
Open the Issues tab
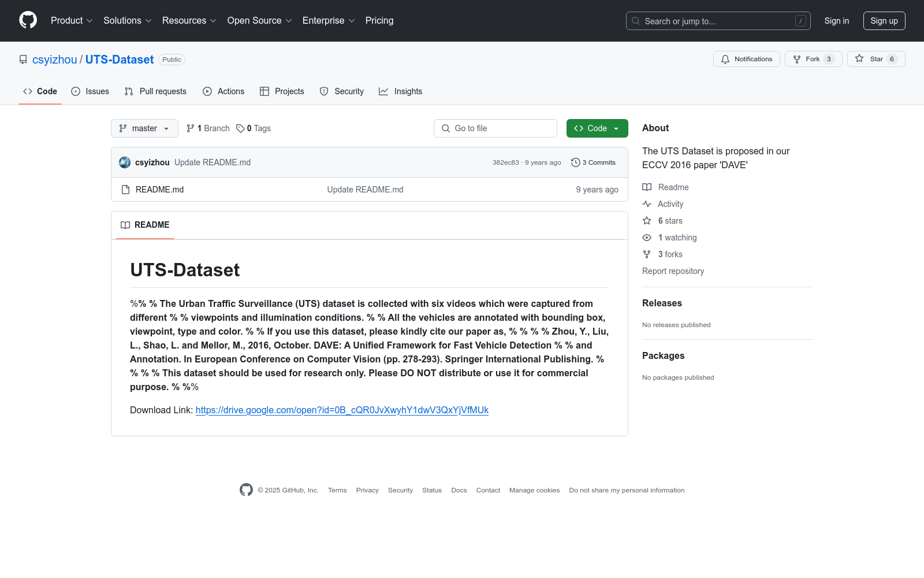tap(90, 91)
